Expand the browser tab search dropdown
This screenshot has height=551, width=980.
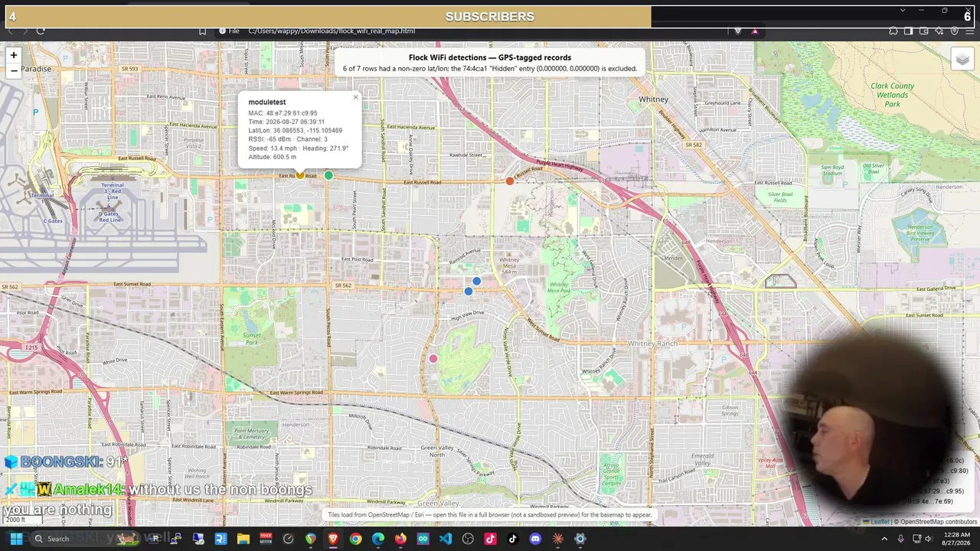click(903, 11)
